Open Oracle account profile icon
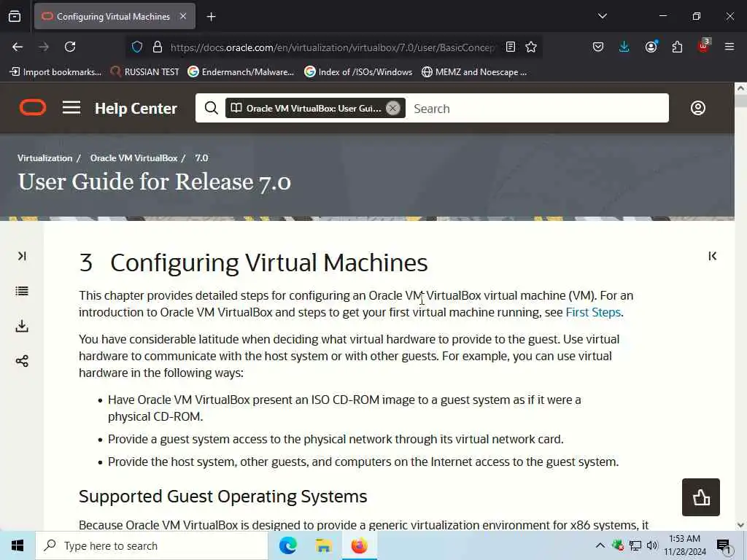The image size is (747, 560). [698, 108]
